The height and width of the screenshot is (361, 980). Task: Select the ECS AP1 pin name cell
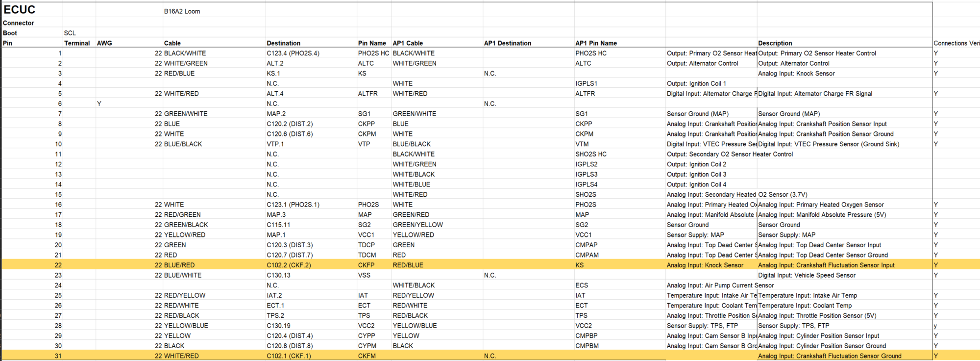pyautogui.click(x=582, y=285)
